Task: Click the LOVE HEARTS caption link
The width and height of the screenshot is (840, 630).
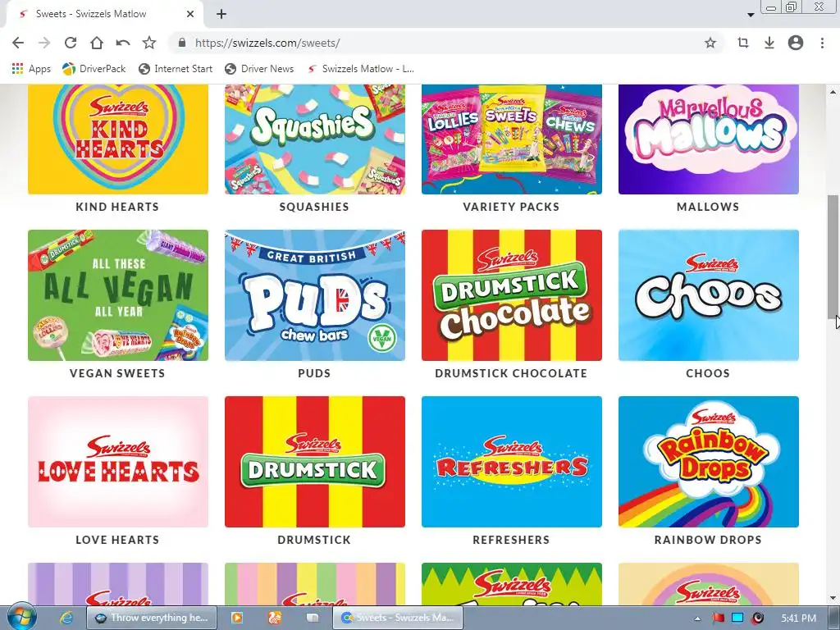Action: (117, 540)
